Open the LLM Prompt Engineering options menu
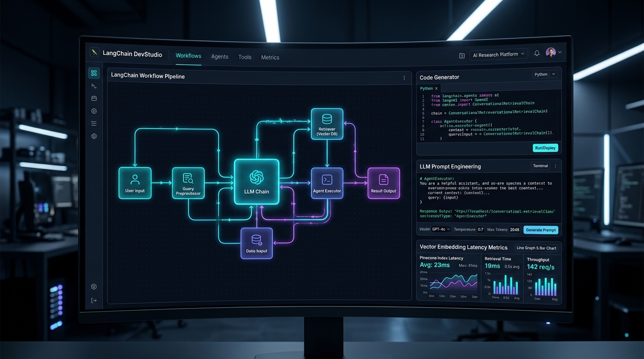 coord(556,166)
